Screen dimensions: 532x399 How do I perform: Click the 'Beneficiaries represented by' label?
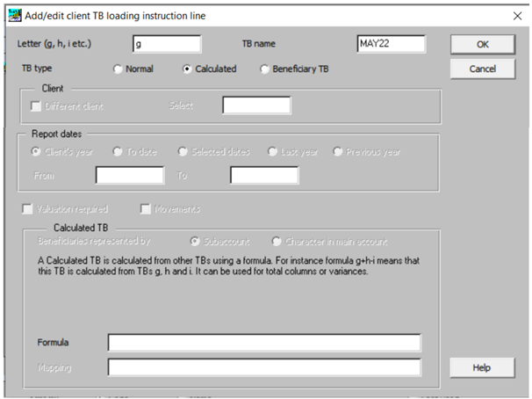[94, 241]
